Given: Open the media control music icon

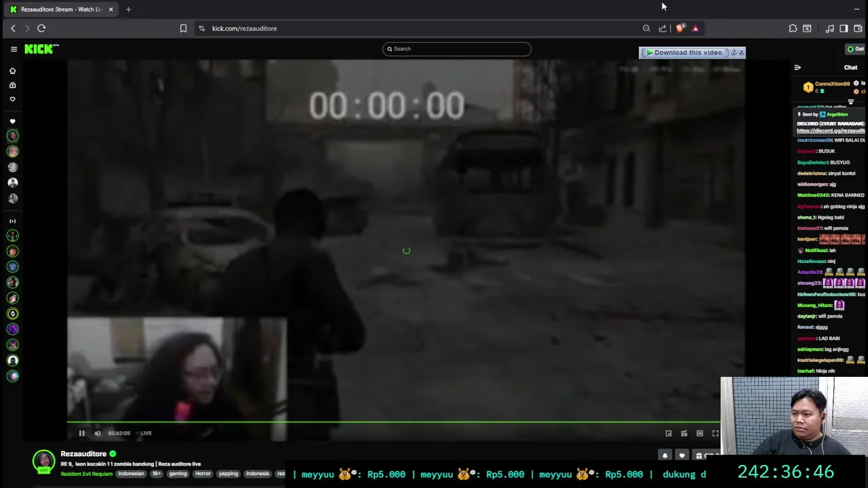Looking at the screenshot, I should (x=829, y=28).
